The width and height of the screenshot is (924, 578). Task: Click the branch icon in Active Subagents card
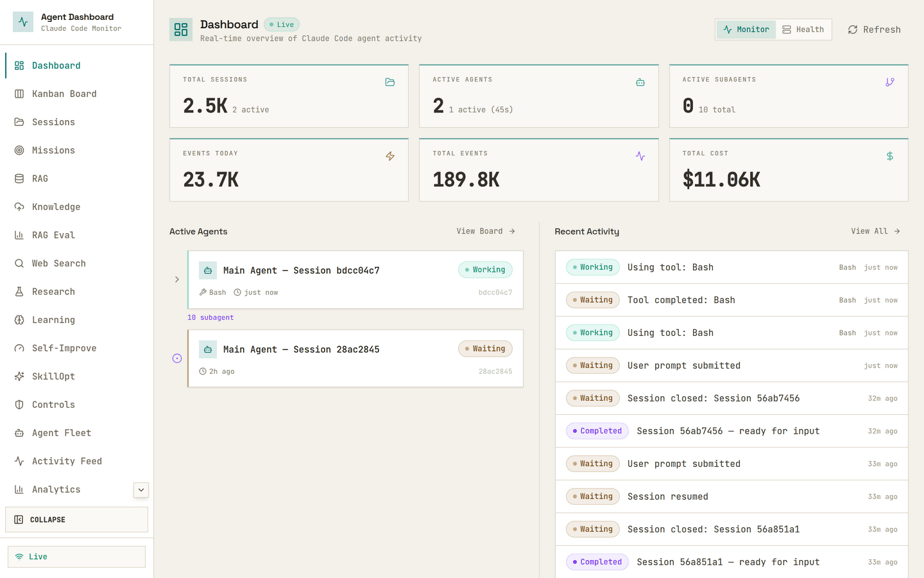(890, 82)
